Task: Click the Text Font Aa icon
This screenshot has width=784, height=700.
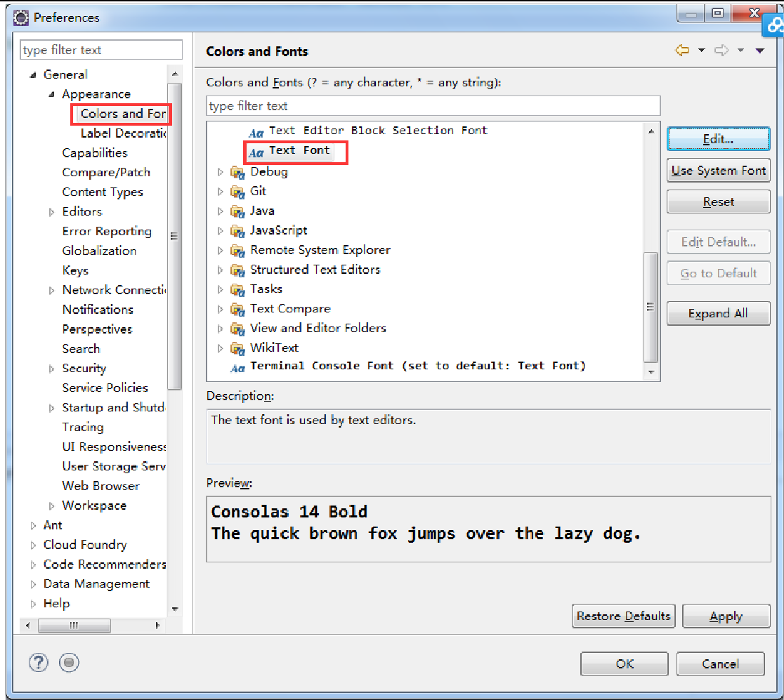Action: tap(256, 152)
